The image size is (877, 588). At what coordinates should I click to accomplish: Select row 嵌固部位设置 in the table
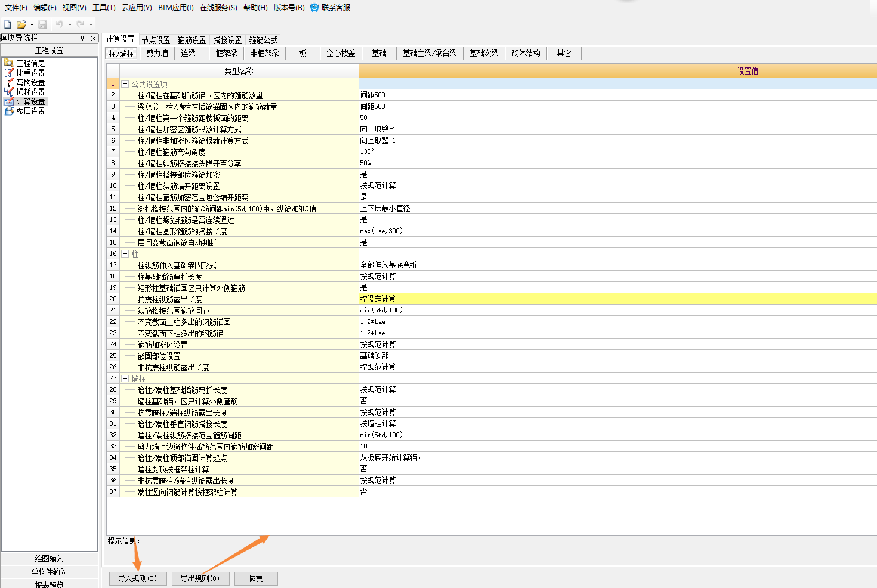click(x=239, y=356)
